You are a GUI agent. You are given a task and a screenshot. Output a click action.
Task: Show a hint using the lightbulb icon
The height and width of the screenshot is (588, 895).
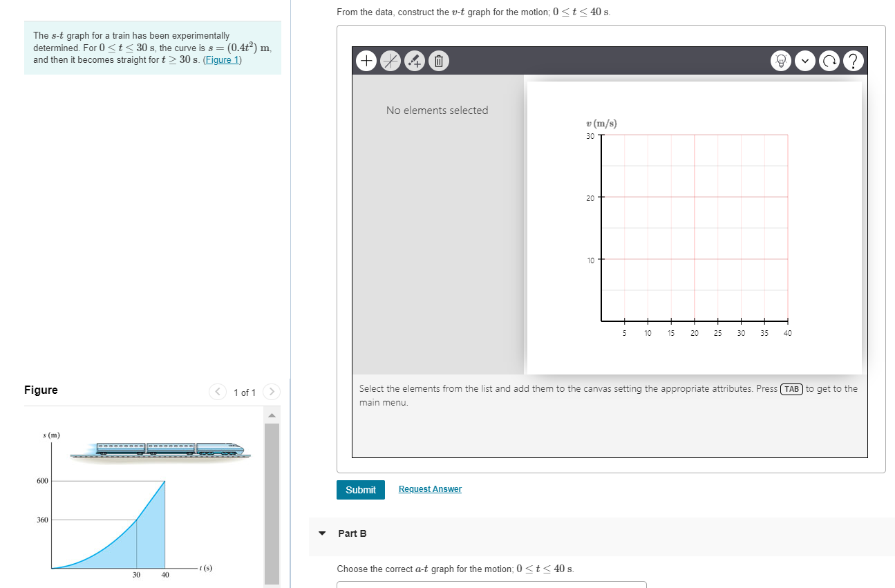[781, 61]
